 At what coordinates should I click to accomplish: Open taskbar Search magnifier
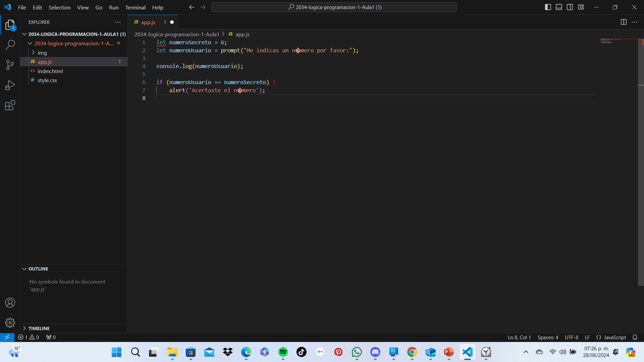point(136,352)
